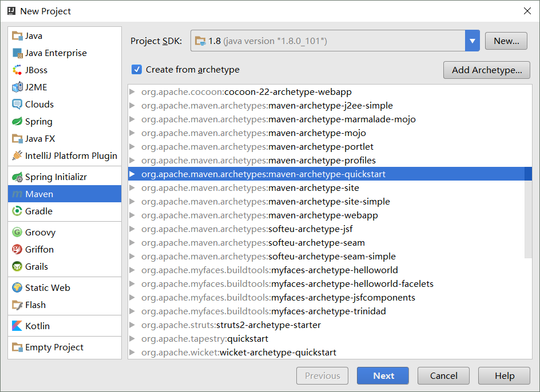
Task: Expand maven-archetype-j2ee-simple node
Action: pos(132,106)
